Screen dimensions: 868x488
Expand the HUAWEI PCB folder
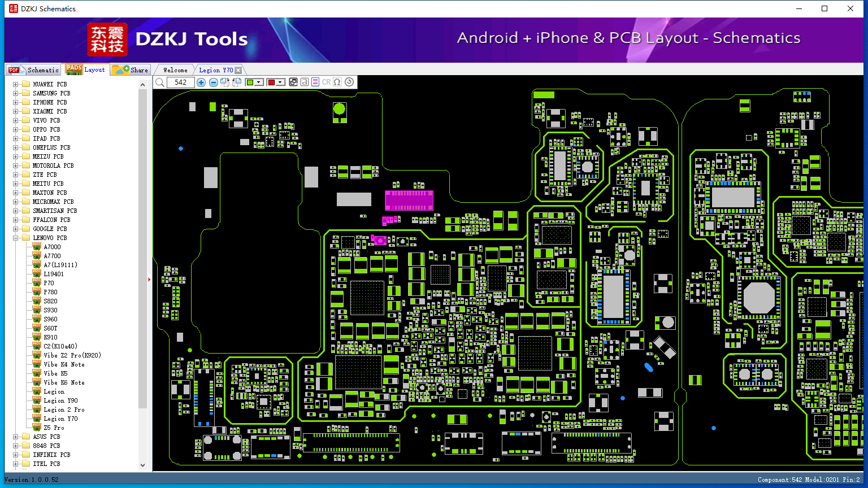click(16, 84)
